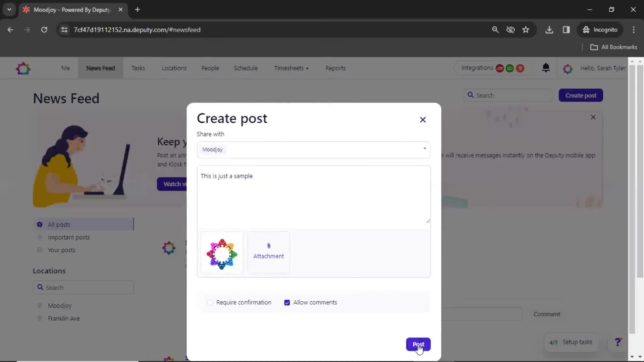Click the Post button to submit
Image resolution: width=644 pixels, height=362 pixels.
pos(417,344)
